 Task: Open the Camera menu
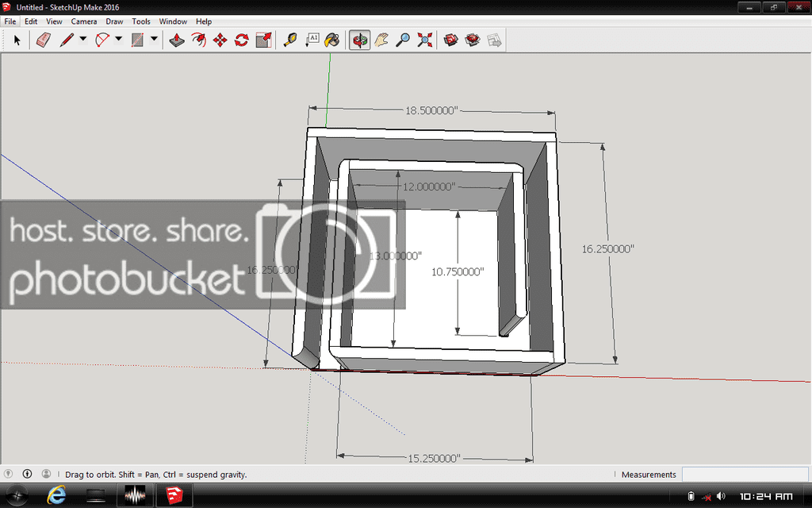tap(84, 21)
